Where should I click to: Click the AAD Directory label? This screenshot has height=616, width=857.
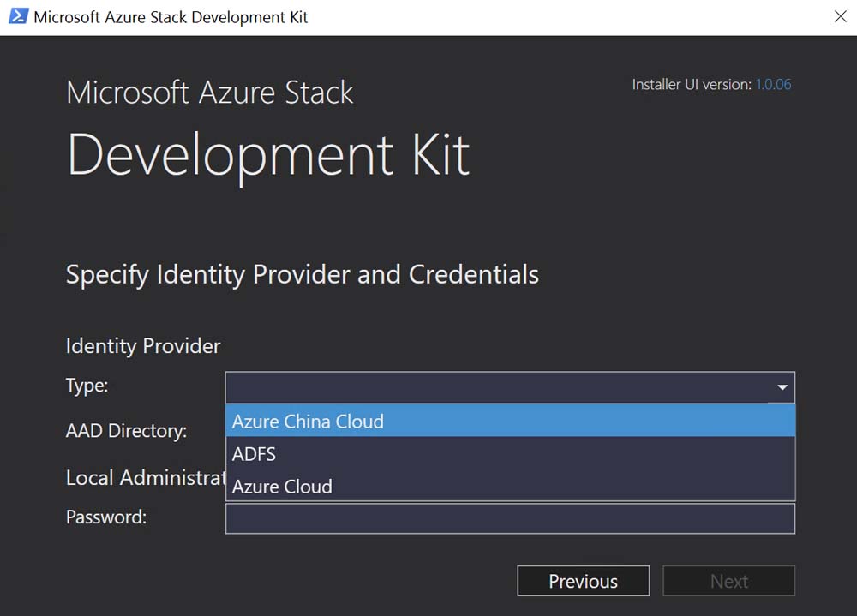click(126, 430)
